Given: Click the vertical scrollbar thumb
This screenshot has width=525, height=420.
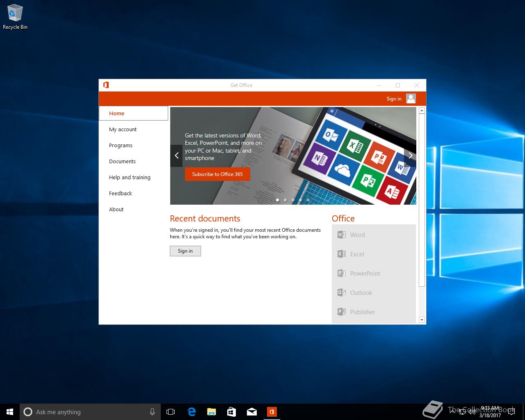Looking at the screenshot, I should (x=422, y=200).
